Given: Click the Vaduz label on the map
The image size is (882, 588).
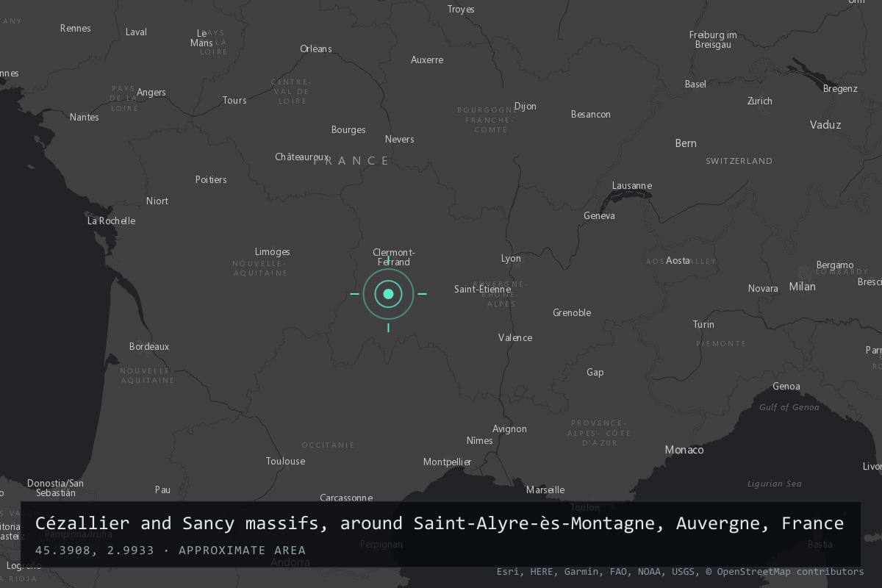Looking at the screenshot, I should point(825,125).
